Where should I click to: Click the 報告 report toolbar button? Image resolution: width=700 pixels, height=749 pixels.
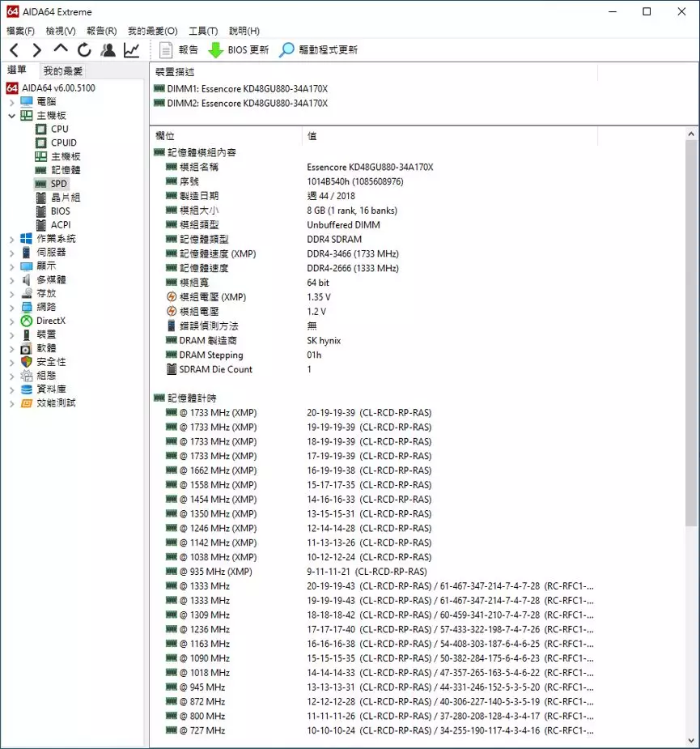tap(179, 50)
